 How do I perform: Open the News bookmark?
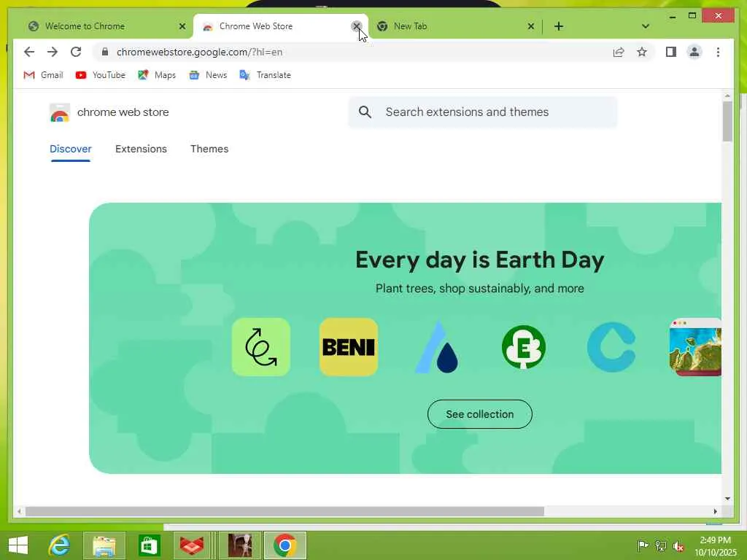208,75
